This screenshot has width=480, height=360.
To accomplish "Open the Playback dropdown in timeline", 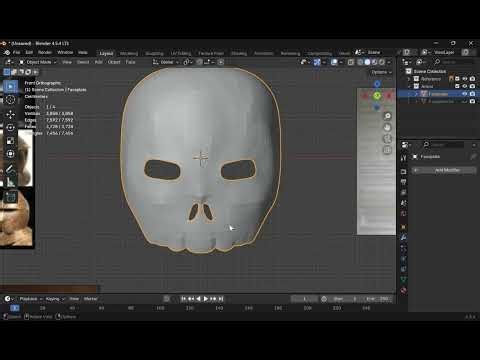I will (x=31, y=299).
